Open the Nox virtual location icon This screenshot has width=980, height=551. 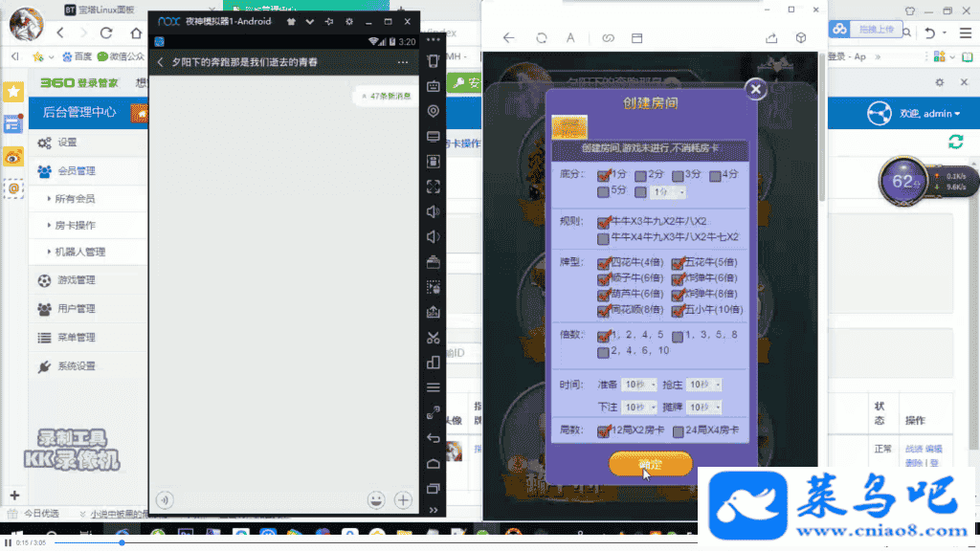434,111
